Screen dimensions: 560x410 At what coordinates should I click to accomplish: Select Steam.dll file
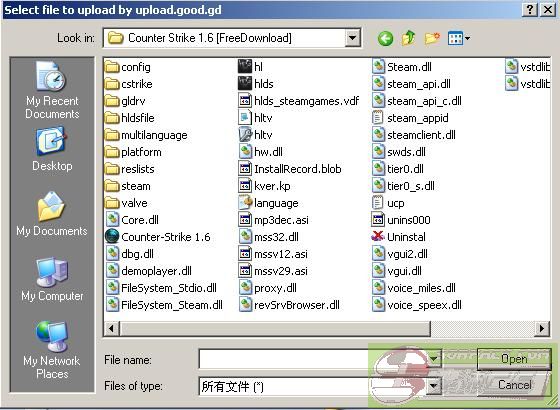pyautogui.click(x=402, y=67)
